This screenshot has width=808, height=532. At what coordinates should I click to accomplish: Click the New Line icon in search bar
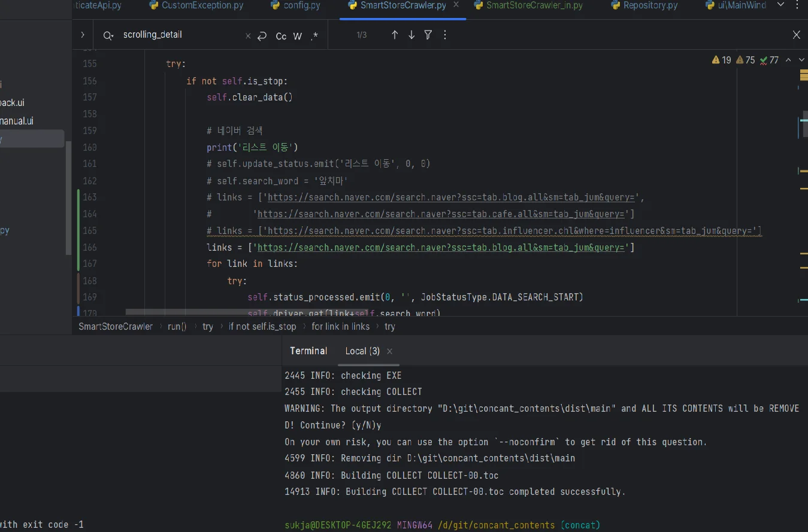pyautogui.click(x=262, y=36)
